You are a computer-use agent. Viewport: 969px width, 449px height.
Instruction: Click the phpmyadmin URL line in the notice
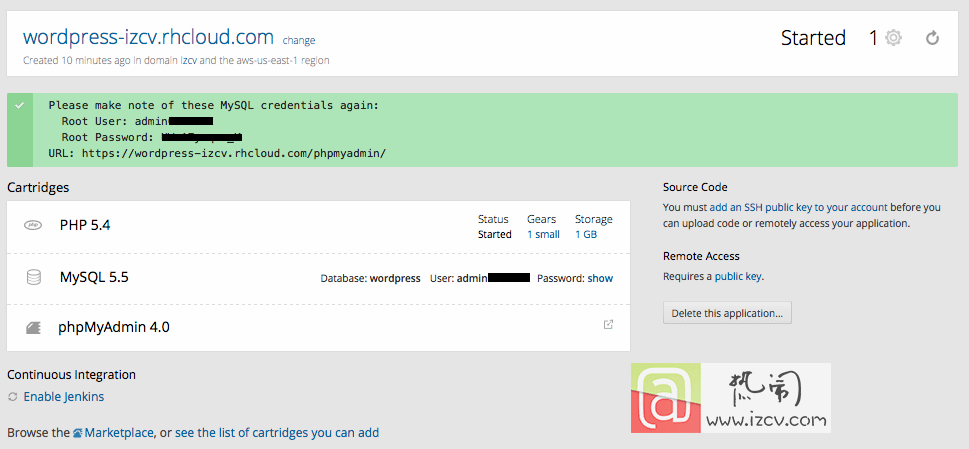[x=217, y=153]
